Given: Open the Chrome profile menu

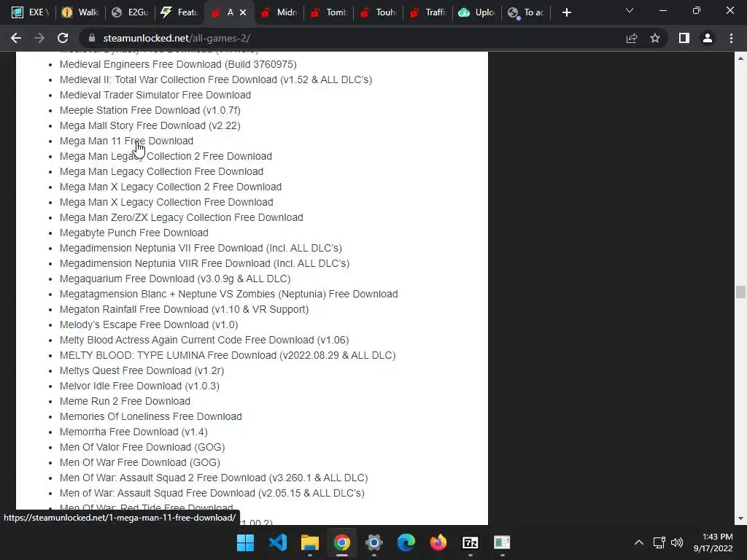Looking at the screenshot, I should pos(708,38).
